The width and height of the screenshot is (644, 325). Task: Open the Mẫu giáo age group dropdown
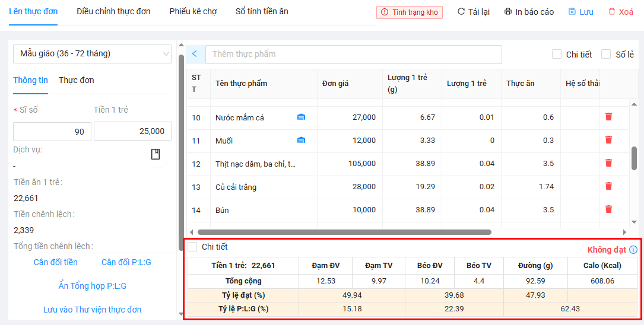(92, 54)
